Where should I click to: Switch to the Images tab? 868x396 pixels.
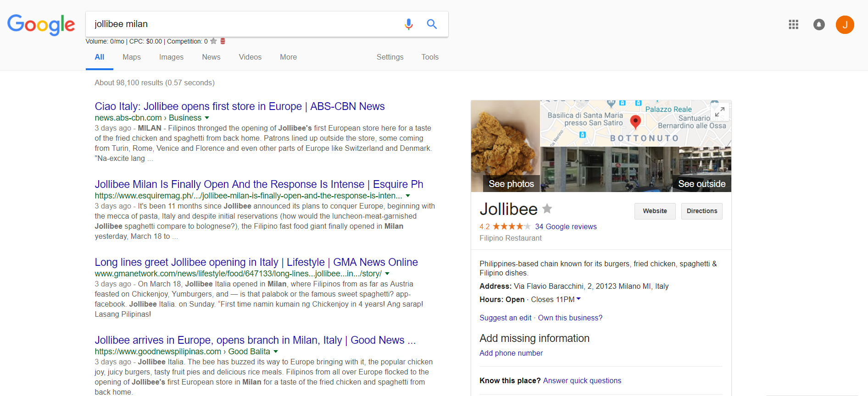171,57
